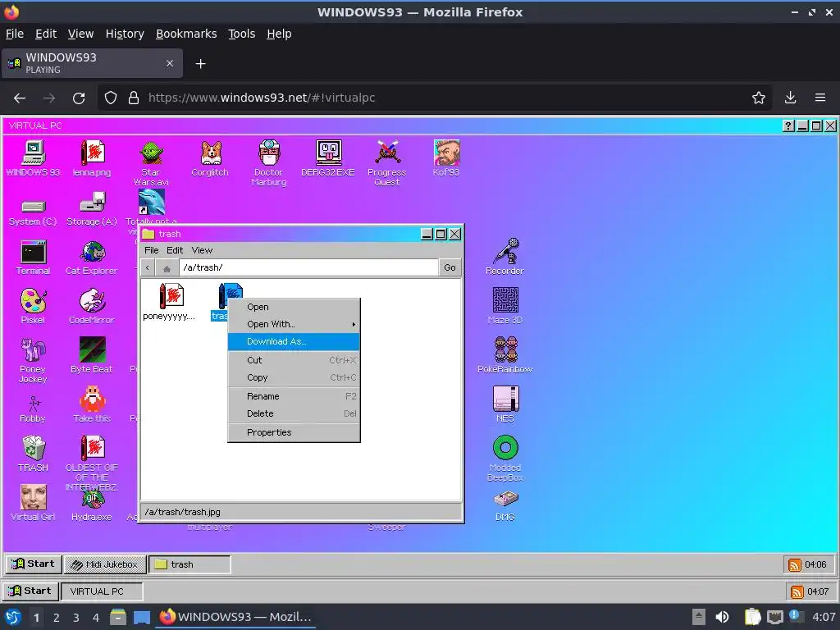The width and height of the screenshot is (840, 630).
Task: Click the Virtual PC help question button
Action: coord(788,126)
